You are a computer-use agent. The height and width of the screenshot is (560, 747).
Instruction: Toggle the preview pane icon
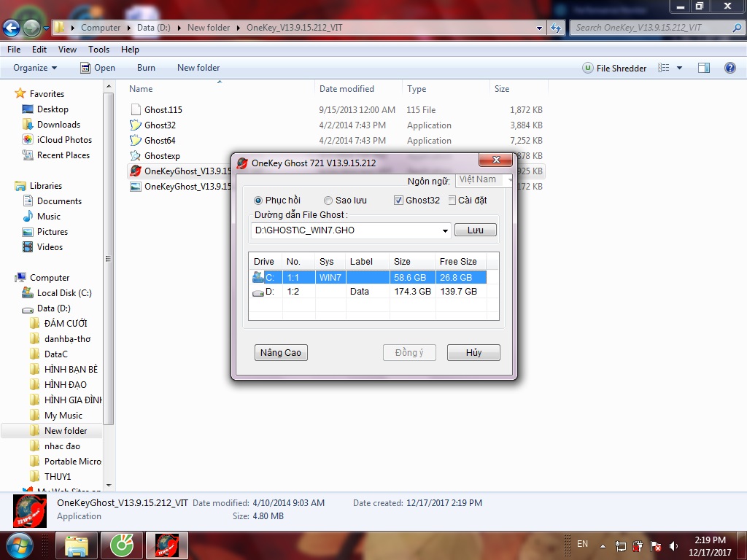coord(703,68)
